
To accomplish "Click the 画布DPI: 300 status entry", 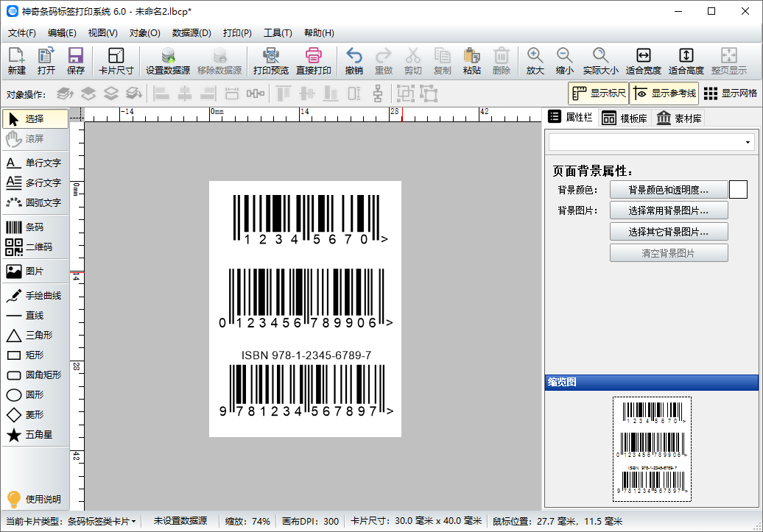I will (311, 521).
